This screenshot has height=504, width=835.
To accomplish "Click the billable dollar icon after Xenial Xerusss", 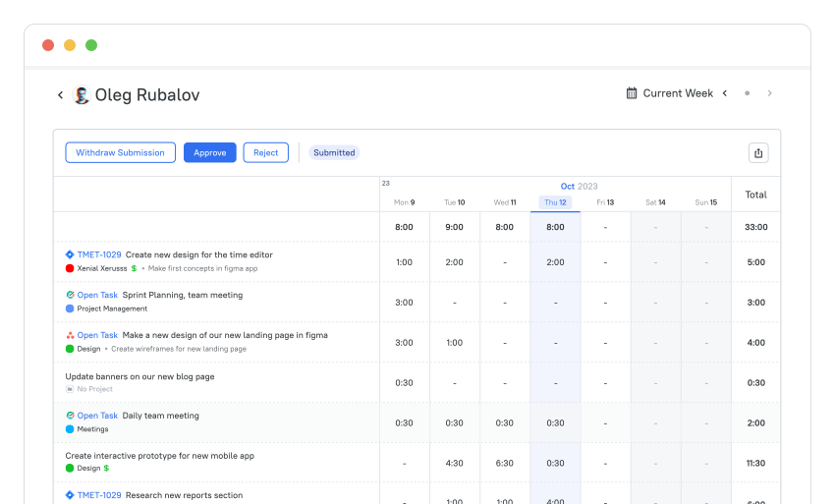I will 135,268.
